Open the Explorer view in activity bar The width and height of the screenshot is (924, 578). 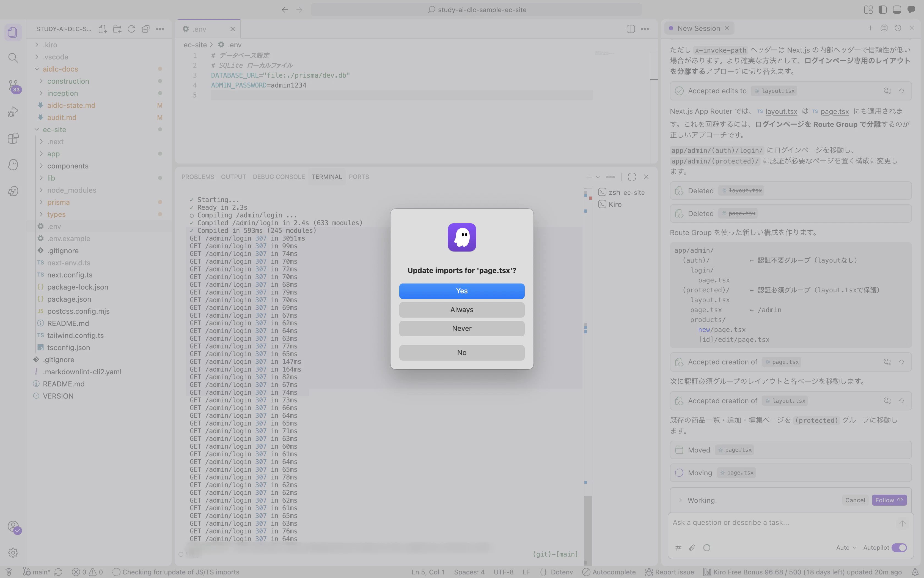13,32
